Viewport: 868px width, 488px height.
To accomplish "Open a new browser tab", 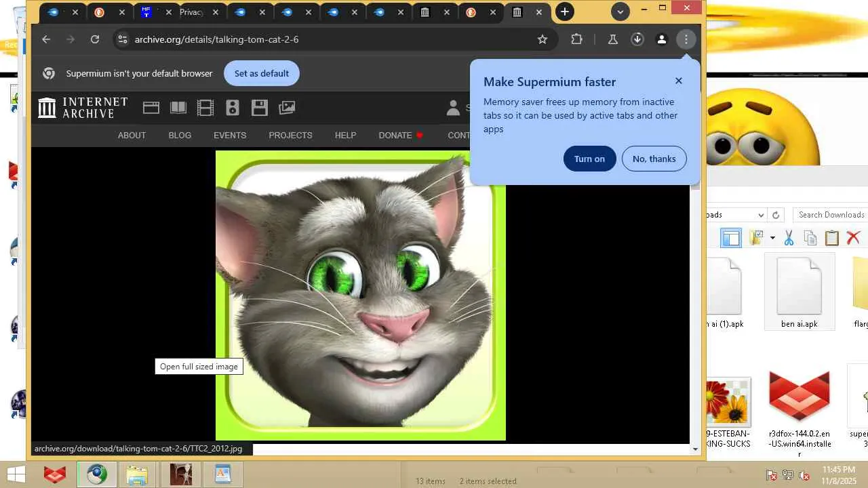I will click(564, 12).
